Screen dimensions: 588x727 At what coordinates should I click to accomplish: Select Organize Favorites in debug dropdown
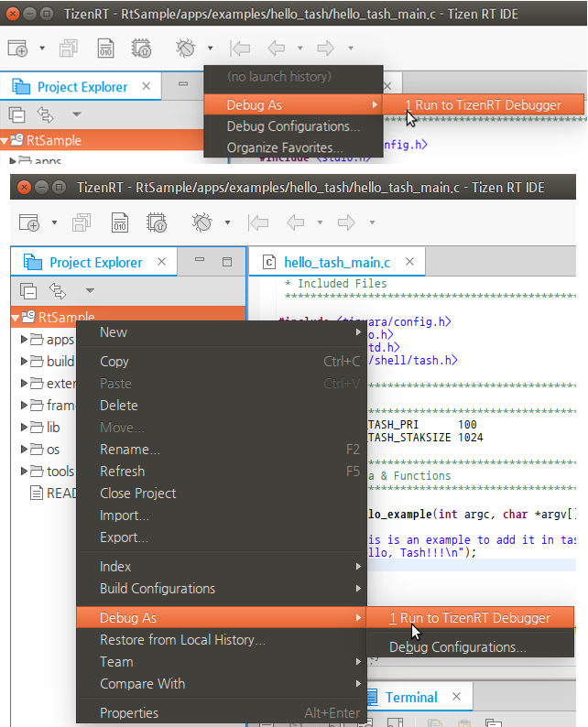tap(285, 147)
